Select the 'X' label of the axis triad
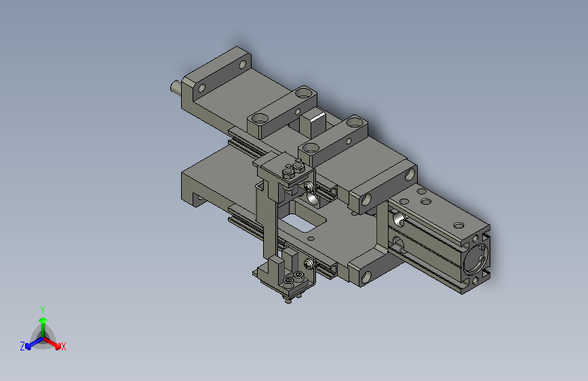 tap(63, 346)
